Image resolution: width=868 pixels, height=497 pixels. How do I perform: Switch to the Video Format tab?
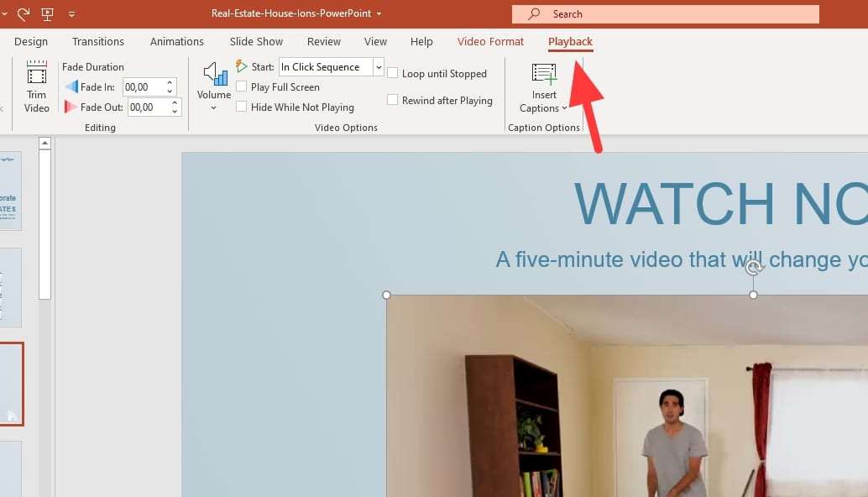(x=490, y=41)
